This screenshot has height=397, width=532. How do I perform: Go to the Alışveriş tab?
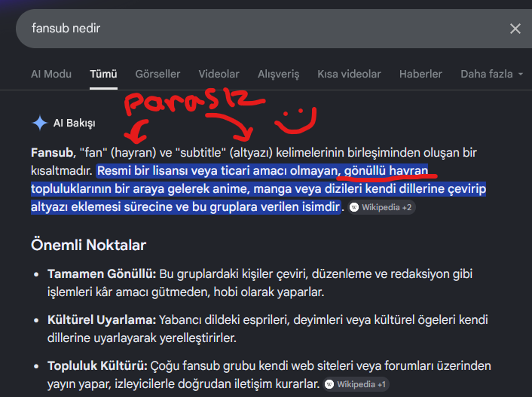click(279, 74)
